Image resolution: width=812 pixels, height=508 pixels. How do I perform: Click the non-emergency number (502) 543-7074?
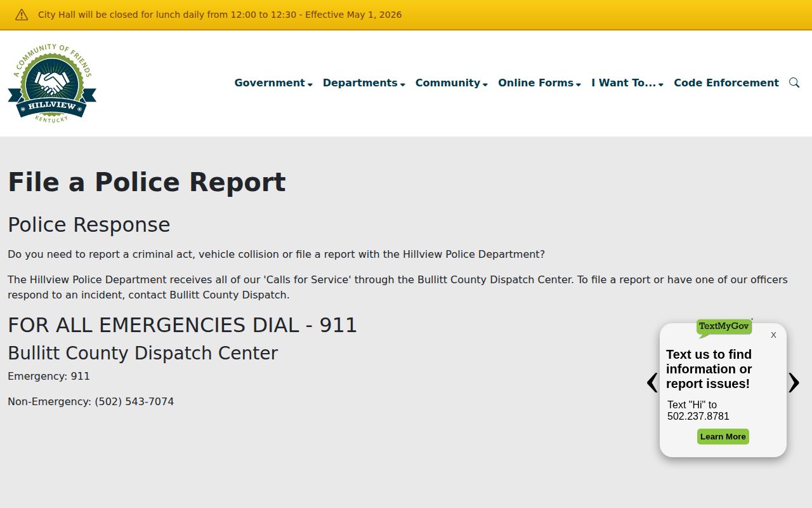click(x=134, y=401)
